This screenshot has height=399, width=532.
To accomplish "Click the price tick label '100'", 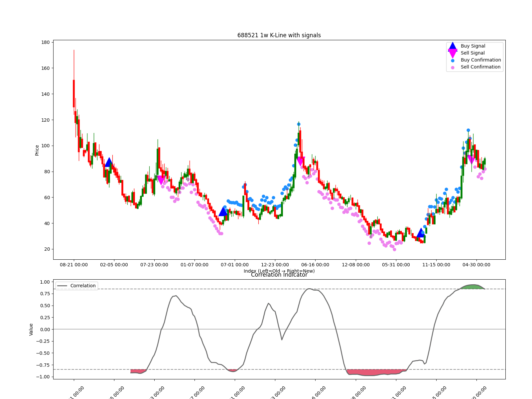I will coord(46,146).
